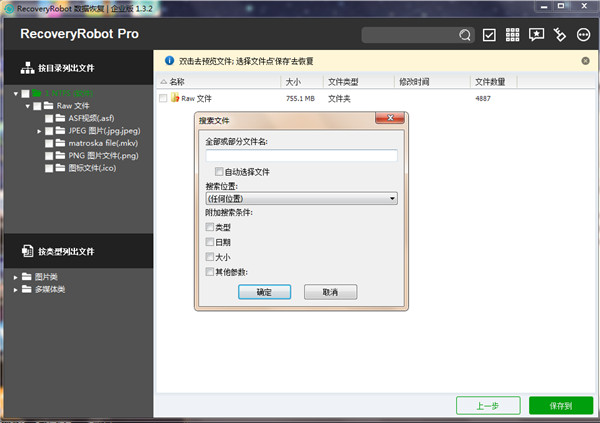Enable the 类型 search condition checkbox

(210, 227)
